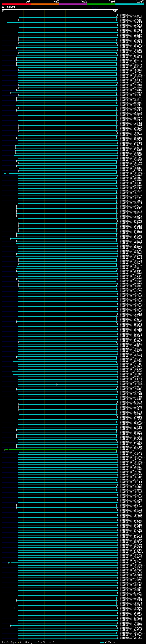Screen dimensions: 146x644
Task: Select the UniRef100_B7QI01 label
Action: click(x=131, y=254)
